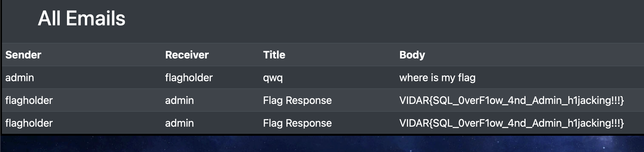The image size is (644, 152).
Task: Click the Body column header
Action: (x=412, y=55)
